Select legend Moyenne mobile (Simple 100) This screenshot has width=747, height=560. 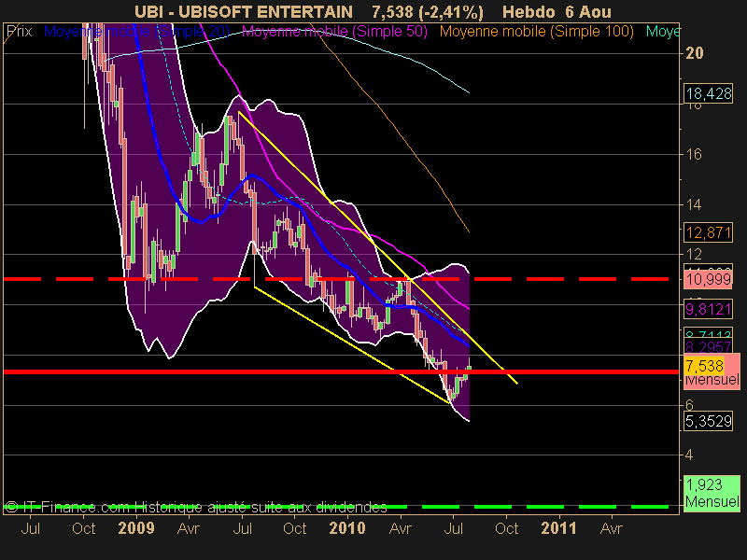coord(536,32)
